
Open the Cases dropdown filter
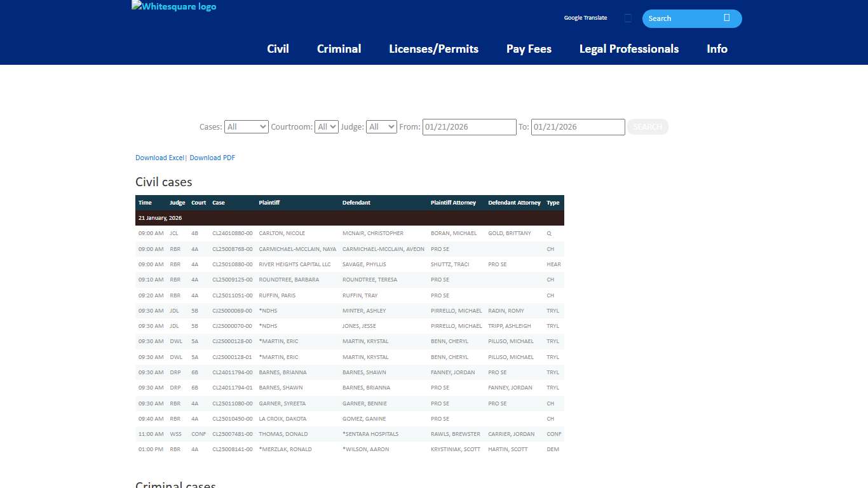tap(246, 127)
